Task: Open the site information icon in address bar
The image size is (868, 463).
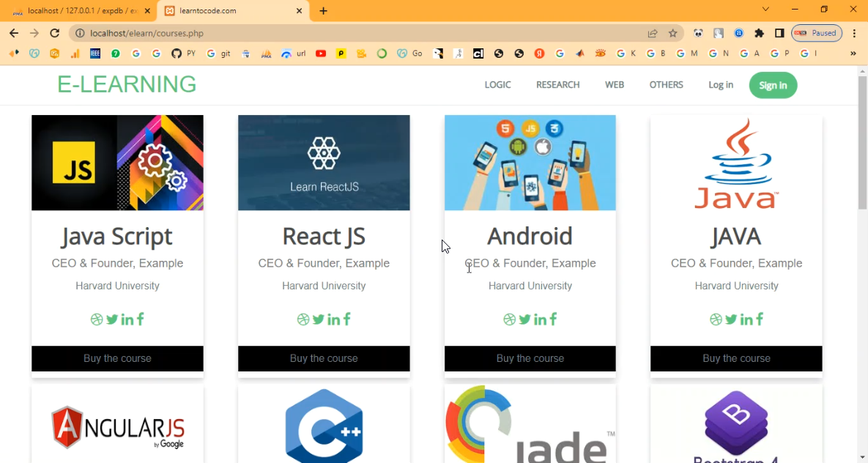Action: [80, 33]
